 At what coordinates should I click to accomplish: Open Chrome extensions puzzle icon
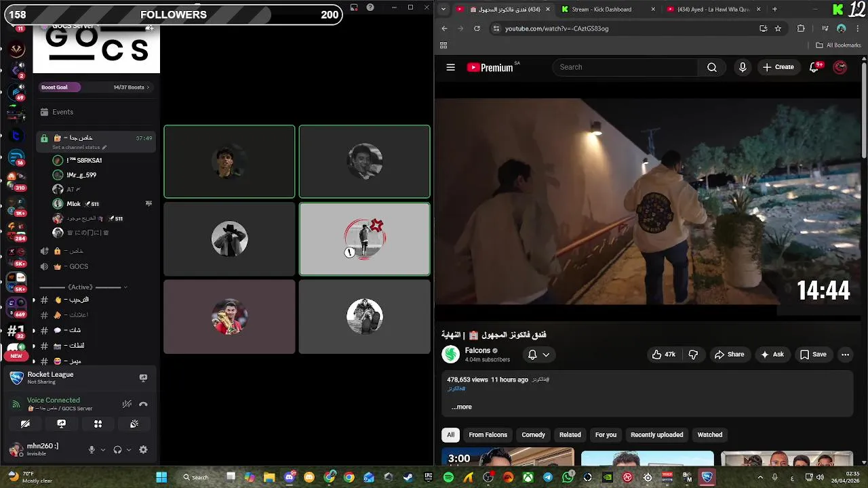pyautogui.click(x=801, y=28)
